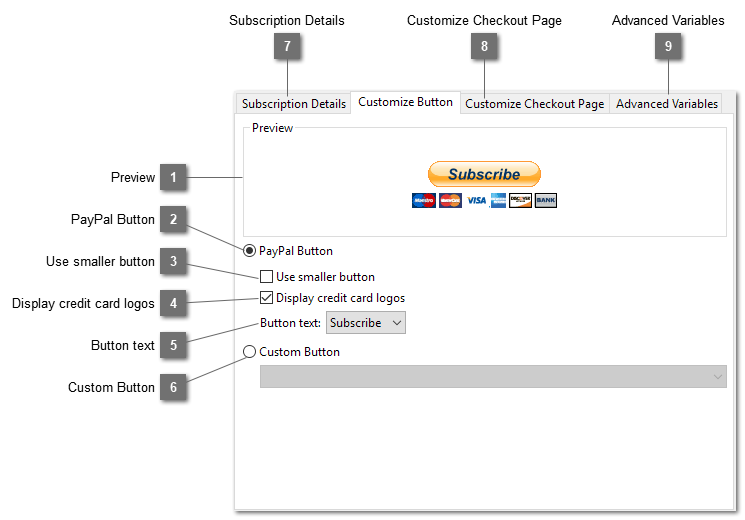The height and width of the screenshot is (520, 745).
Task: Click the BANK logo in preview
Action: click(x=545, y=201)
